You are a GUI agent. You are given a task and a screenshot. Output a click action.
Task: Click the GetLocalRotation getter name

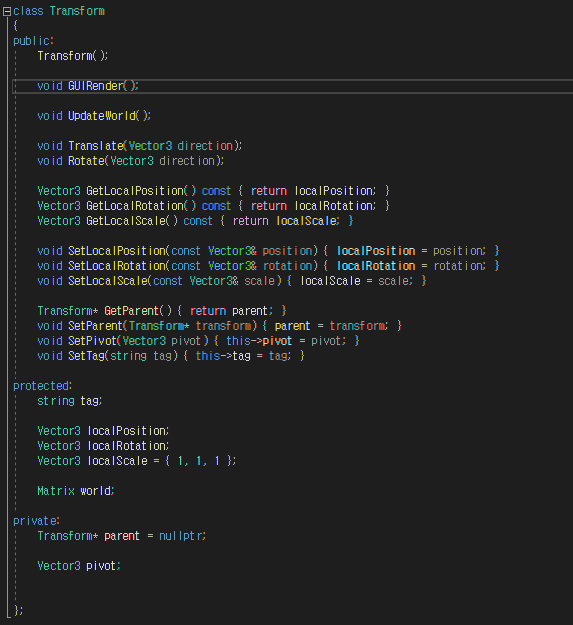[x=135, y=206]
